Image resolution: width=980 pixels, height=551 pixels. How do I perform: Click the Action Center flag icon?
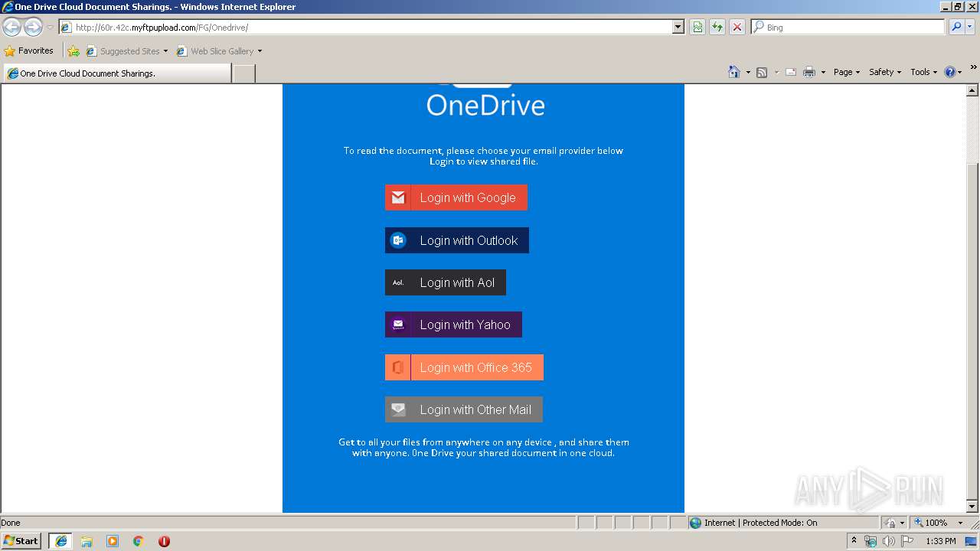pyautogui.click(x=907, y=541)
